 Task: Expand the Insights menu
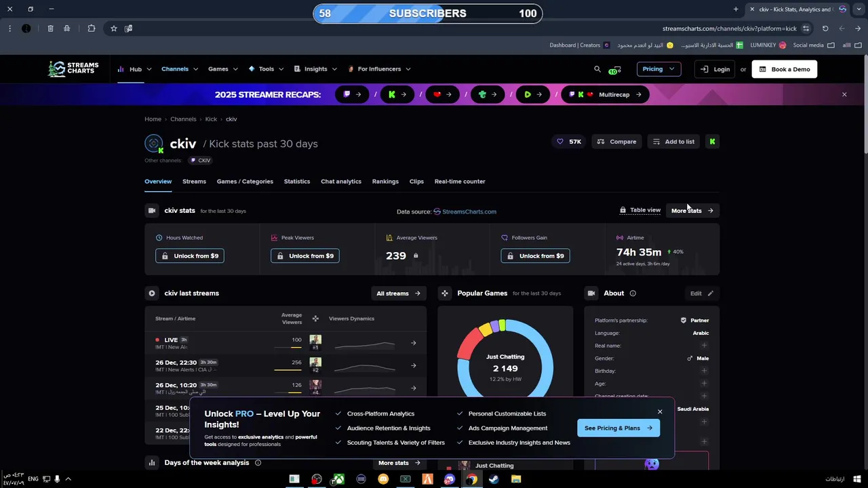coord(315,69)
